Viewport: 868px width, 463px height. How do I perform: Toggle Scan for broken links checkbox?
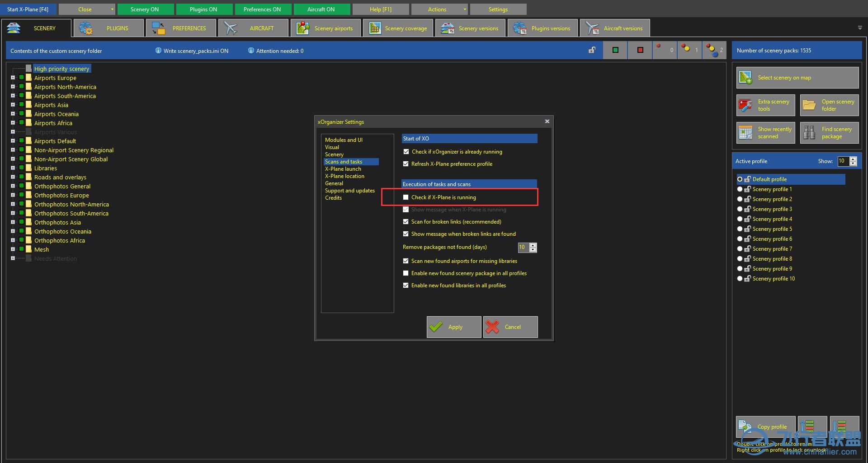[x=406, y=222]
